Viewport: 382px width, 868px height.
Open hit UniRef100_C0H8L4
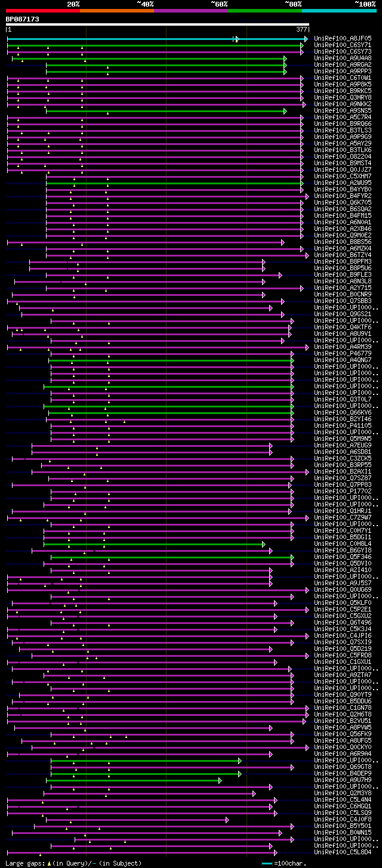point(343,544)
